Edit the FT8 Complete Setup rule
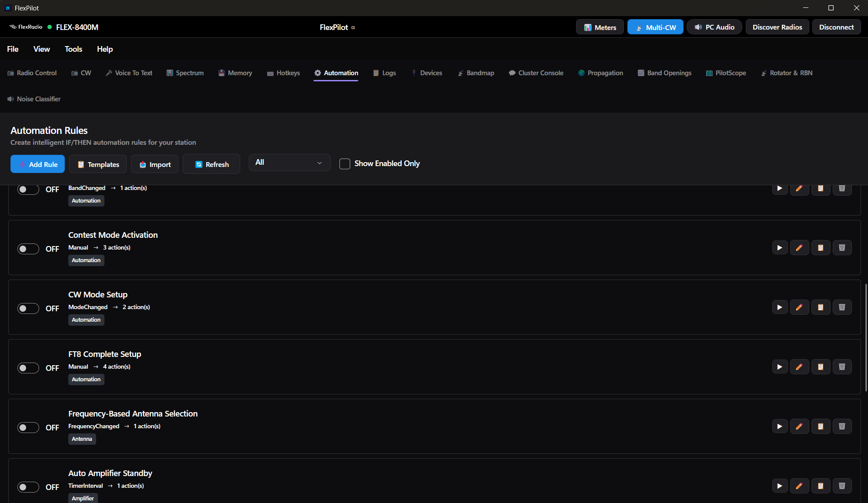 coord(799,367)
